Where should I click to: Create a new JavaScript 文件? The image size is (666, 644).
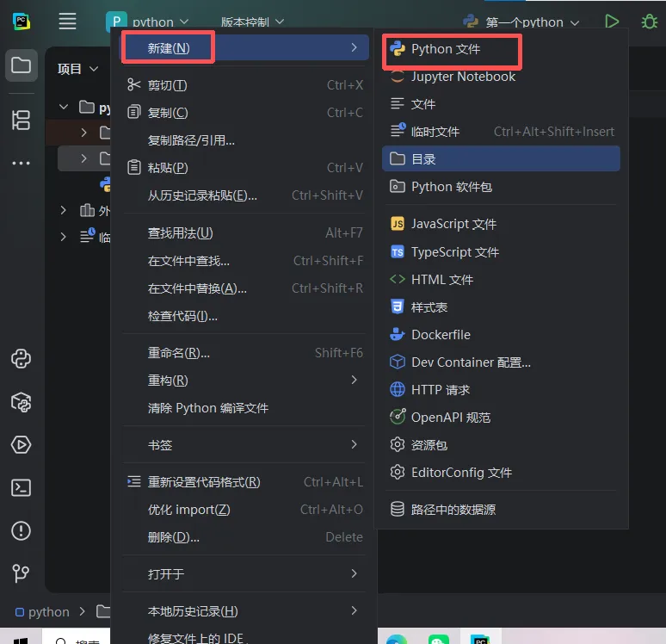(501, 224)
